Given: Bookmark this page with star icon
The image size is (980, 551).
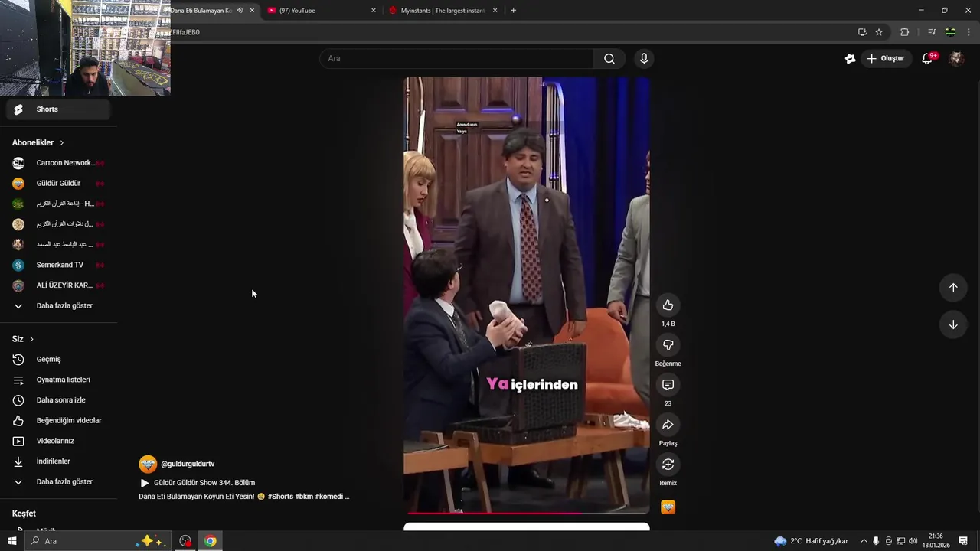Looking at the screenshot, I should [879, 32].
